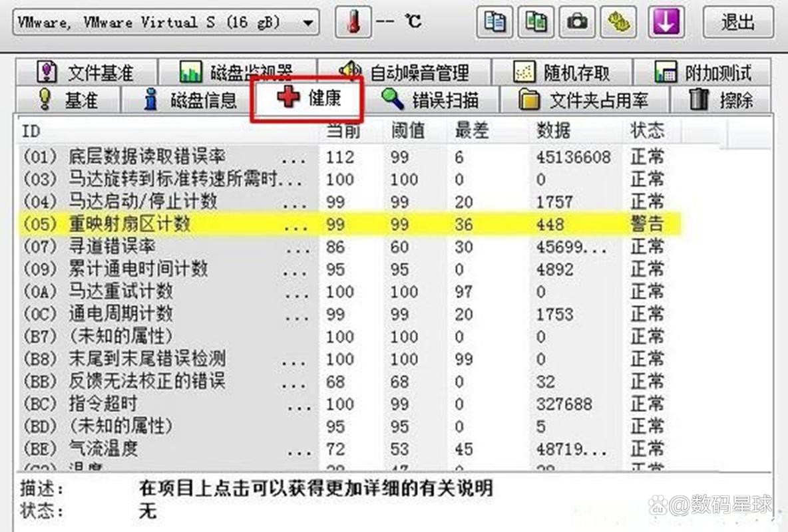This screenshot has height=532, width=788.
Task: Select highlighted row (05) 重映射扇区计数
Action: [349, 224]
